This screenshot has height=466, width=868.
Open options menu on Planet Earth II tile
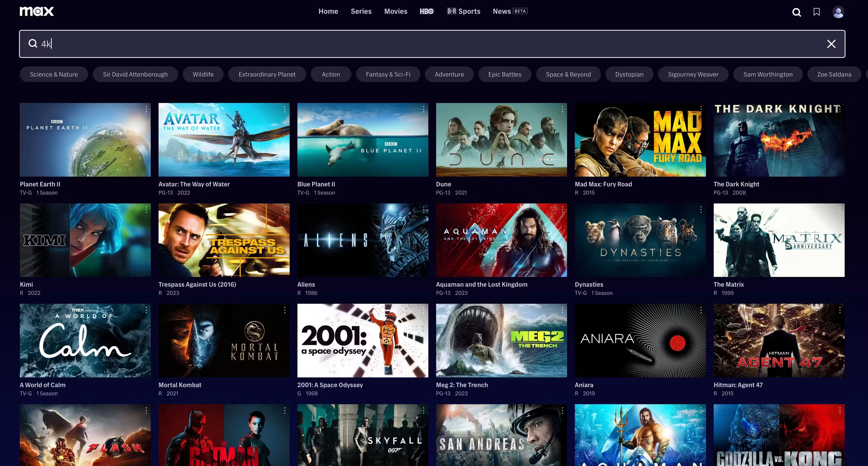[x=146, y=109]
